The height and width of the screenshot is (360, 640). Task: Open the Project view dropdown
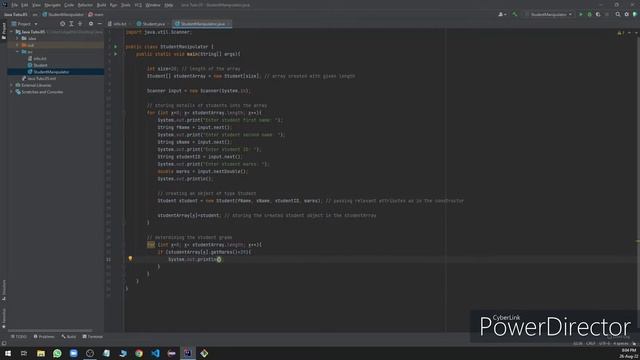pyautogui.click(x=24, y=24)
